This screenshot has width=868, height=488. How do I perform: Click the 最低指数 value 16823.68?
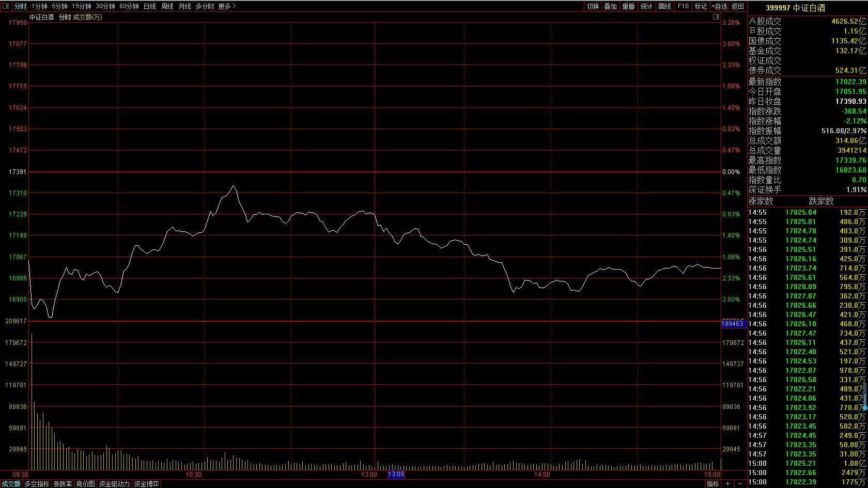(x=850, y=170)
